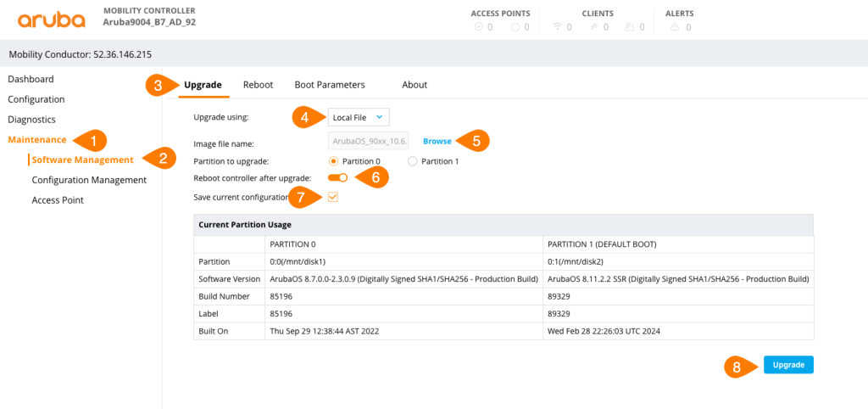Viewport: 868px width, 409px height.
Task: Click the alerts warning triangle icon
Action: click(x=675, y=27)
